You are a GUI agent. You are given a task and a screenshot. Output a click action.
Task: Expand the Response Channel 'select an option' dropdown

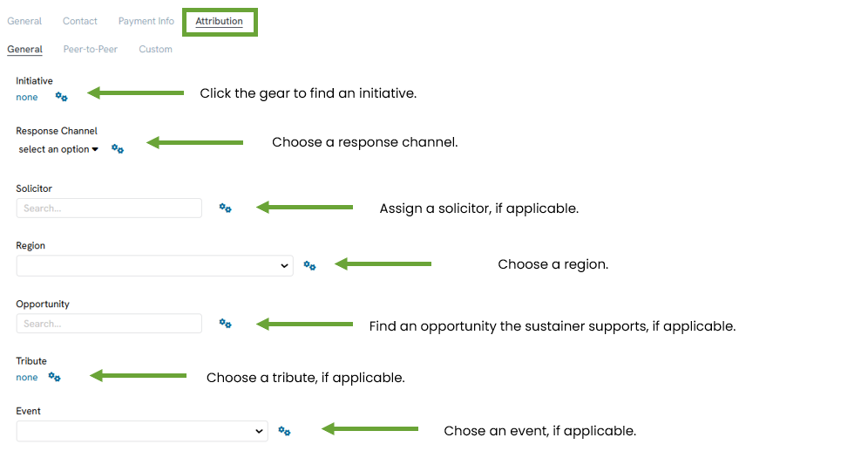point(58,149)
